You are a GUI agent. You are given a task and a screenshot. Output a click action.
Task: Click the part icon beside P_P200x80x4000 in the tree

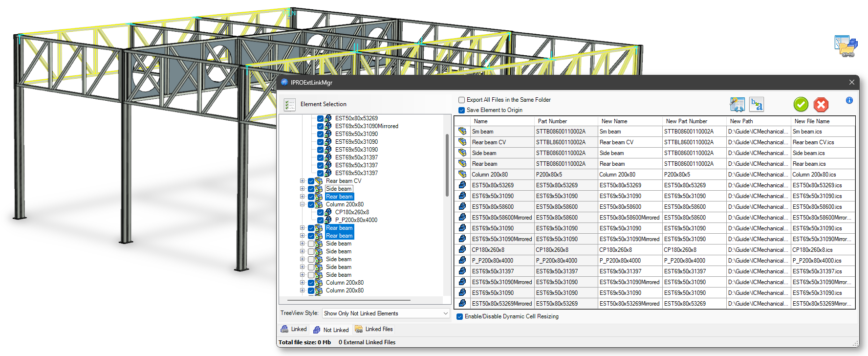tap(328, 220)
